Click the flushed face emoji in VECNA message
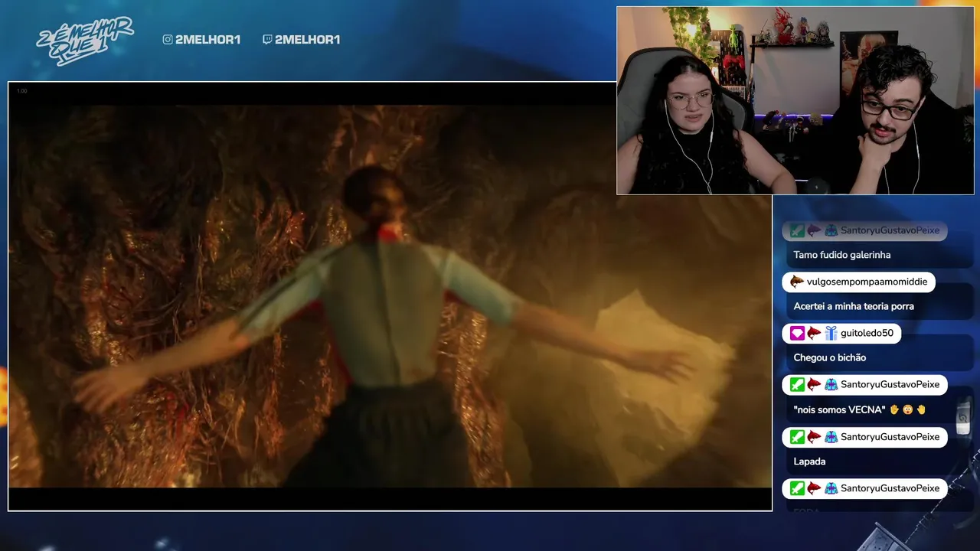 pyautogui.click(x=907, y=409)
